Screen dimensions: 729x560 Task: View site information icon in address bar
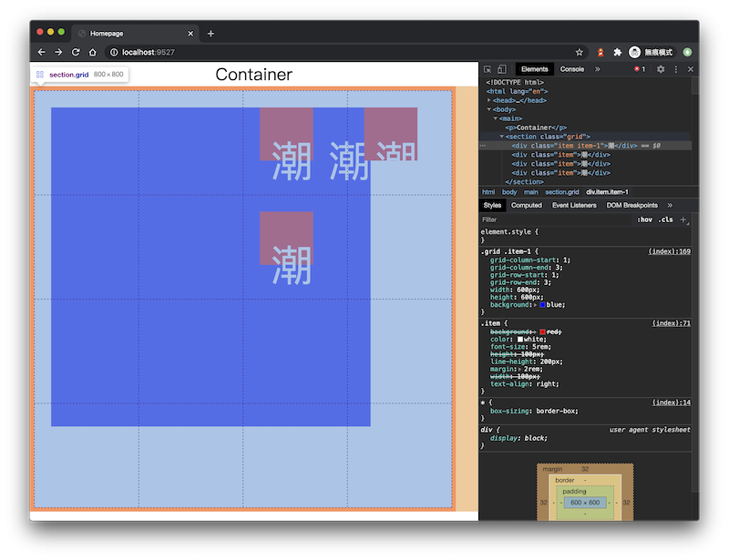tap(114, 52)
